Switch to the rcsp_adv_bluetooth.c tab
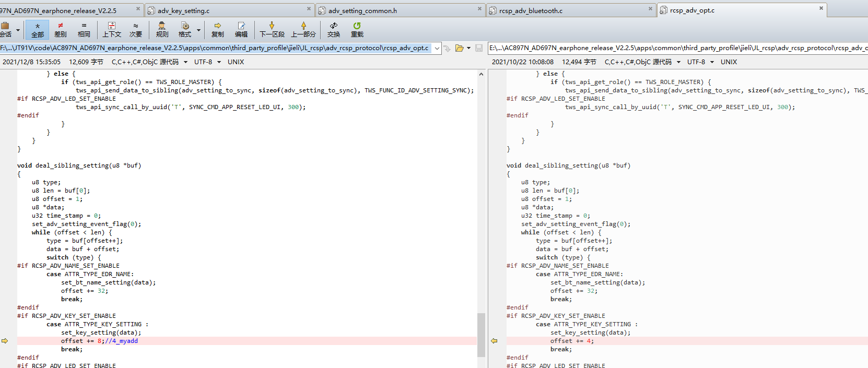The image size is (868, 368). 571,10
